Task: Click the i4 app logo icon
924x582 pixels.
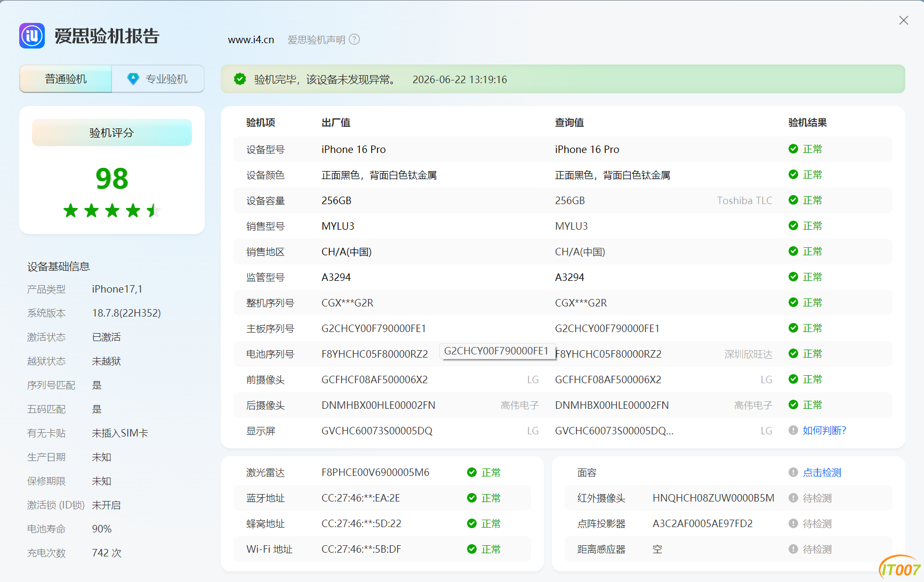Action: pyautogui.click(x=32, y=36)
